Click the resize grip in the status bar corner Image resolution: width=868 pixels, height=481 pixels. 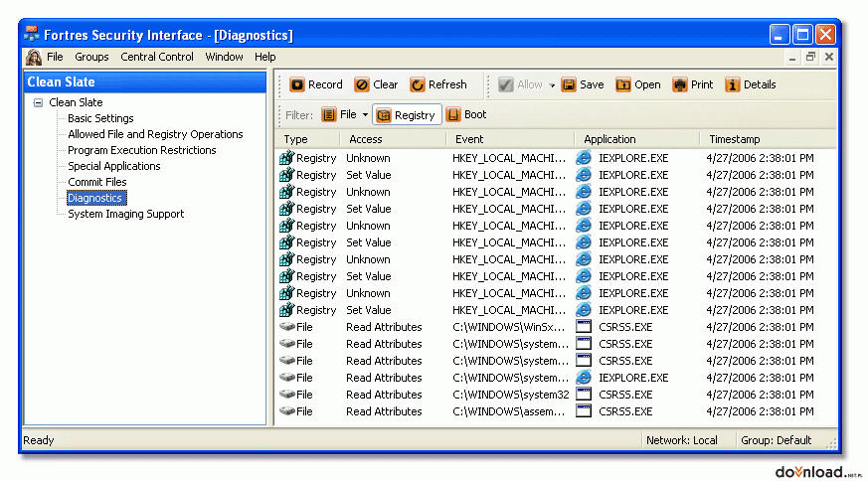point(831,441)
